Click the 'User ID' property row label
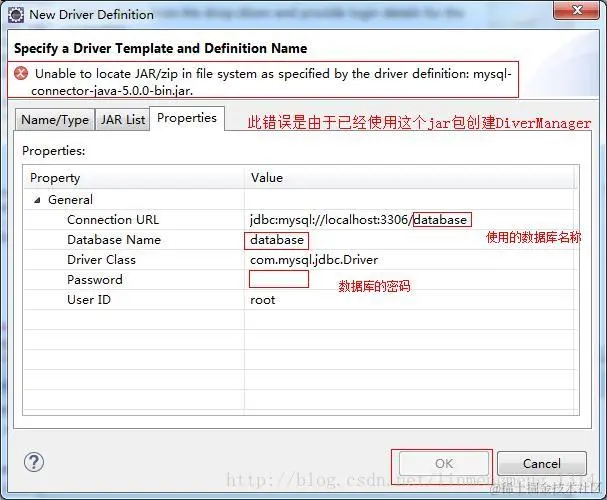The height and width of the screenshot is (500, 607). 89,300
